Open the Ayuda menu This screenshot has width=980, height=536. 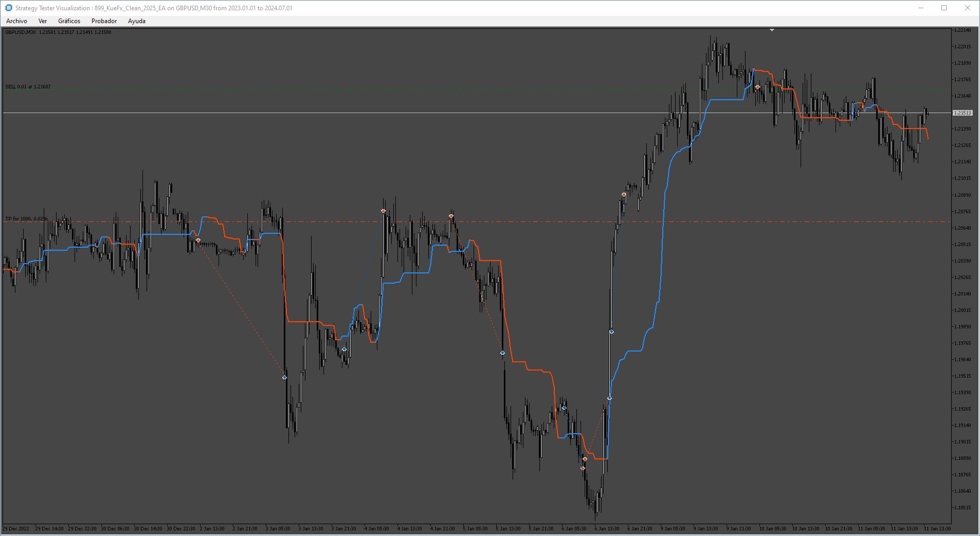[137, 21]
